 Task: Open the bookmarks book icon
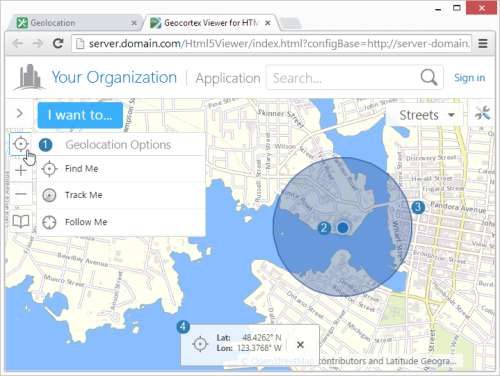coord(21,221)
